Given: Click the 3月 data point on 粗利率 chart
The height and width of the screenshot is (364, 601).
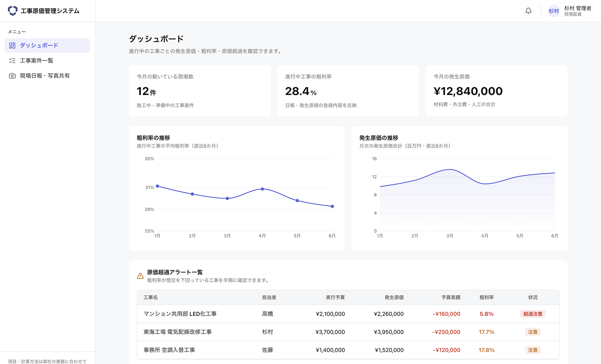Looking at the screenshot, I should click(227, 198).
